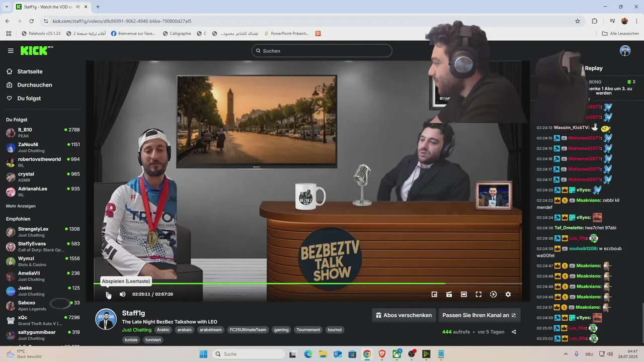Viewport: 644px width, 362px height.
Task: Open the Brave browser taskbar icon
Action: click(x=382, y=354)
